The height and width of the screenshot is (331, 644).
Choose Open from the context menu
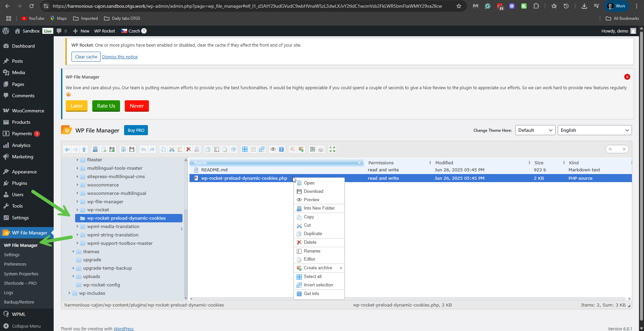click(319, 183)
